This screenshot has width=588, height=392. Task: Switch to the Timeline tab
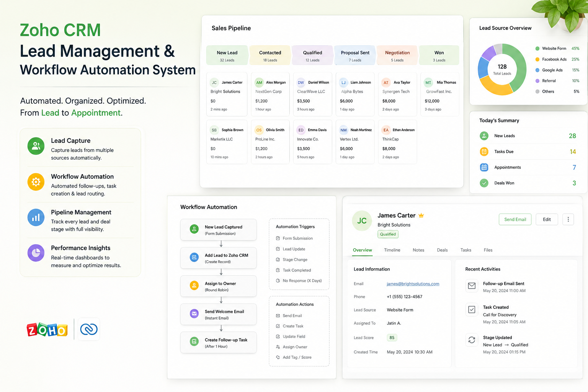[392, 250]
